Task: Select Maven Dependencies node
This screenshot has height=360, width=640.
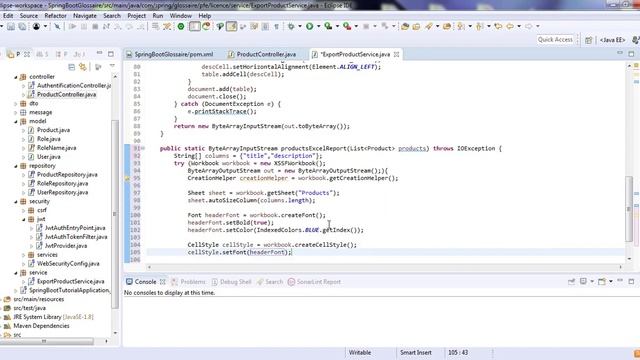Action: tap(41, 326)
